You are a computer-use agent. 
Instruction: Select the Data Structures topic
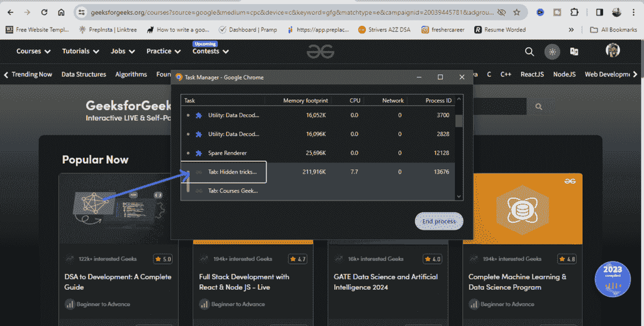84,74
